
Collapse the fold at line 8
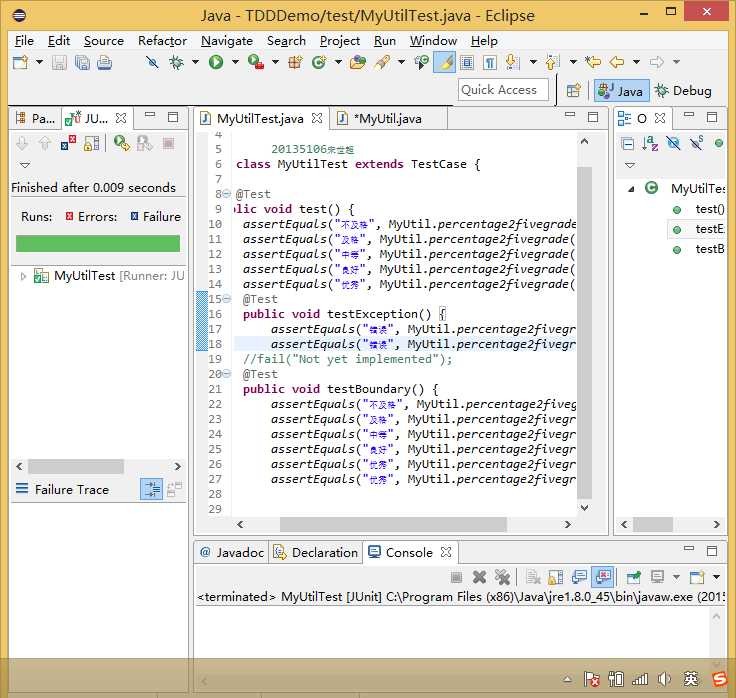coord(227,193)
